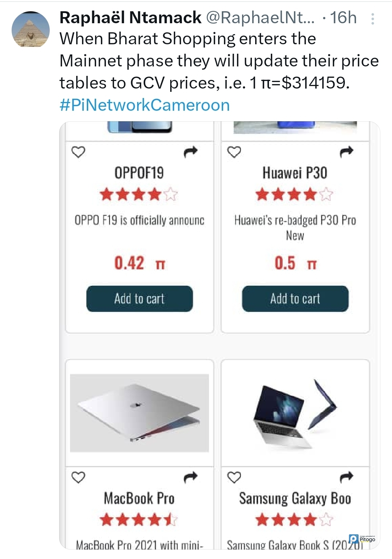Screen dimensions: 392x559
Task: Share Samsung Galaxy Book using arrow icon
Action: click(x=346, y=477)
